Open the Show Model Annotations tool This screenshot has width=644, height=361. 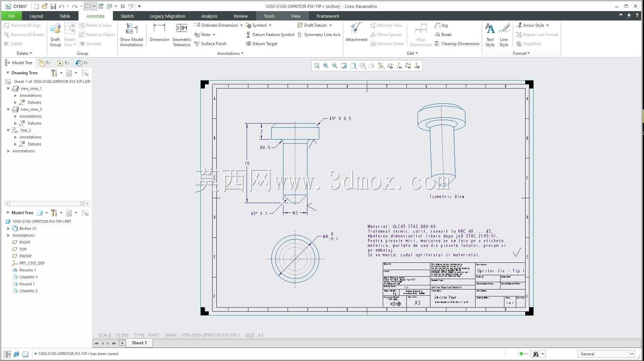132,35
